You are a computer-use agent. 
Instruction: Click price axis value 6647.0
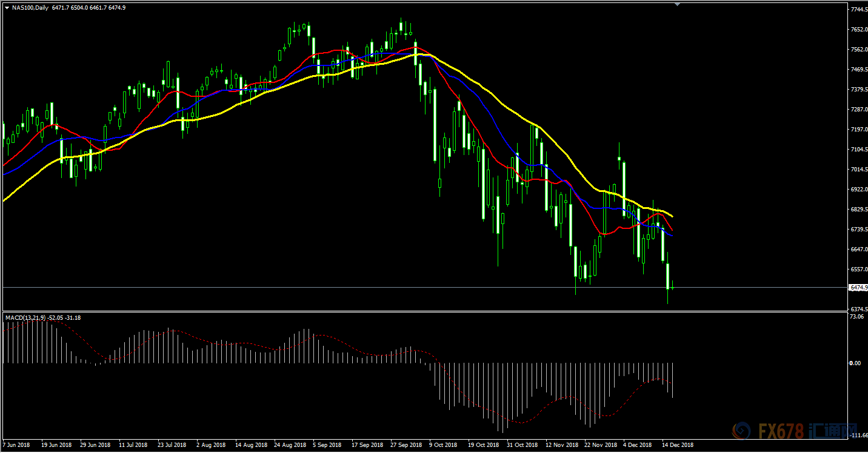tap(858, 250)
